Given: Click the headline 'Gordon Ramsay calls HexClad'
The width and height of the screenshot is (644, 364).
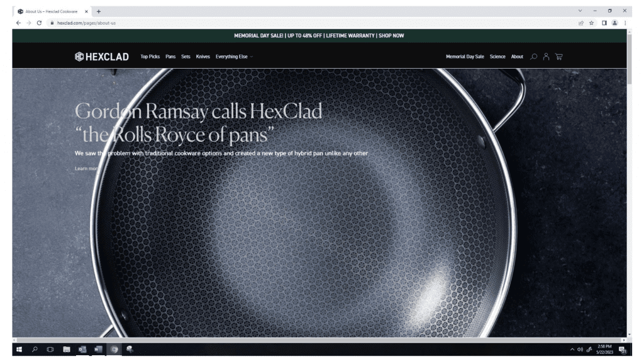Looking at the screenshot, I should [x=198, y=111].
